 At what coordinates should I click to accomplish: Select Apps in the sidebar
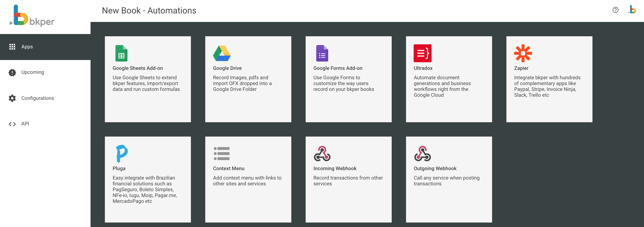27,47
